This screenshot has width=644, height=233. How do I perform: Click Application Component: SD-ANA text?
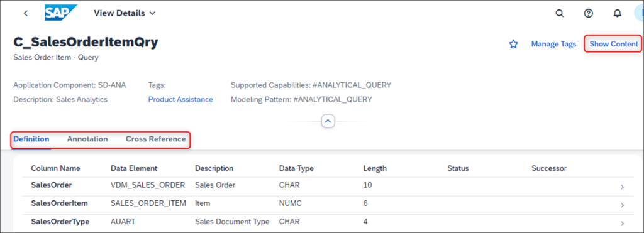coord(69,85)
